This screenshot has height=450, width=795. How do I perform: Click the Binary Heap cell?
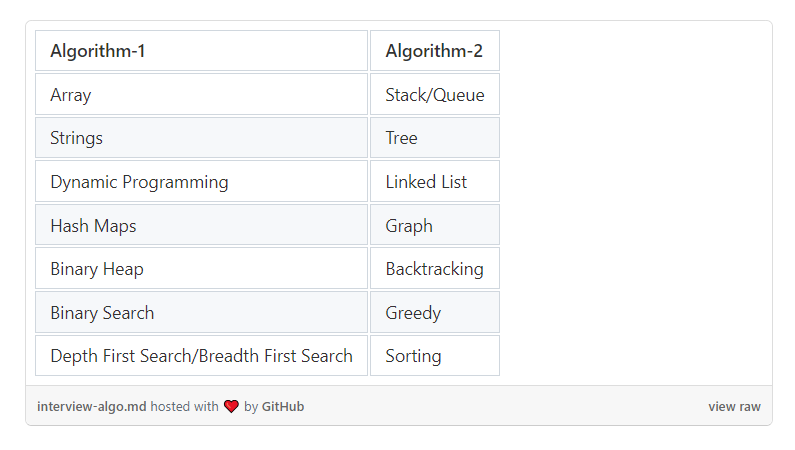(201, 269)
